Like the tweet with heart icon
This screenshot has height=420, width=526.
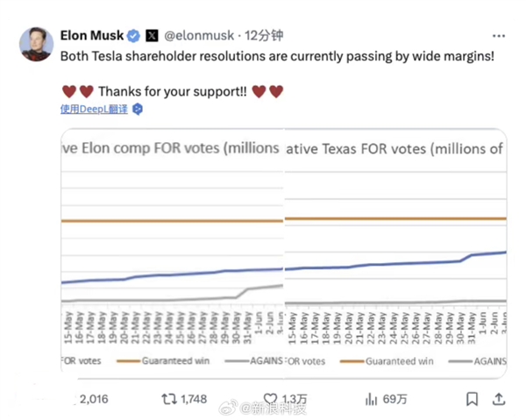[x=270, y=399]
